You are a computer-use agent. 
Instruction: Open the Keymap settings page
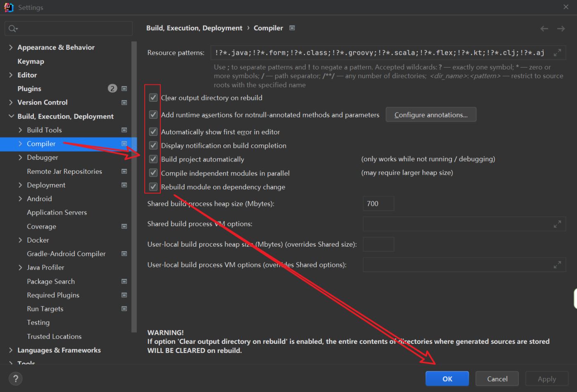pyautogui.click(x=30, y=61)
